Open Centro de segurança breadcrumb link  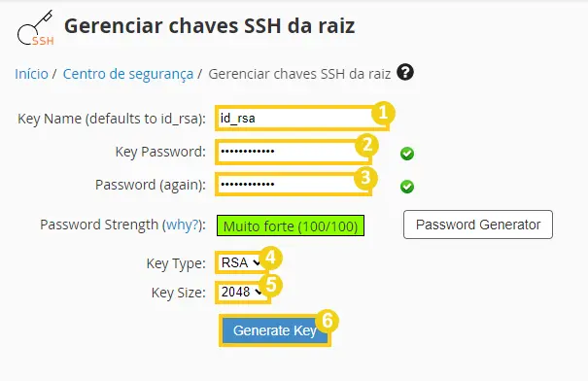click(128, 74)
